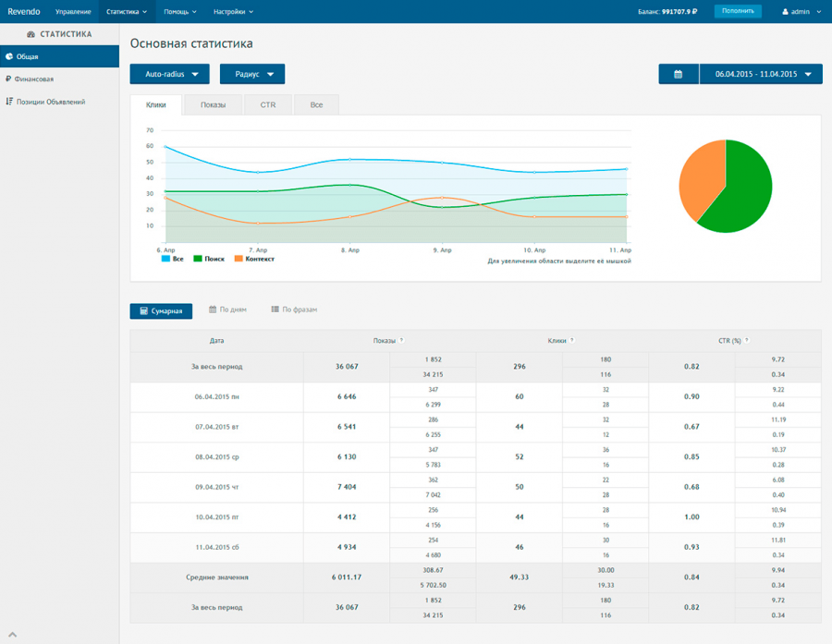Click the 4 412 impressions value
Viewport: 832px width, 644px height.
[347, 517]
